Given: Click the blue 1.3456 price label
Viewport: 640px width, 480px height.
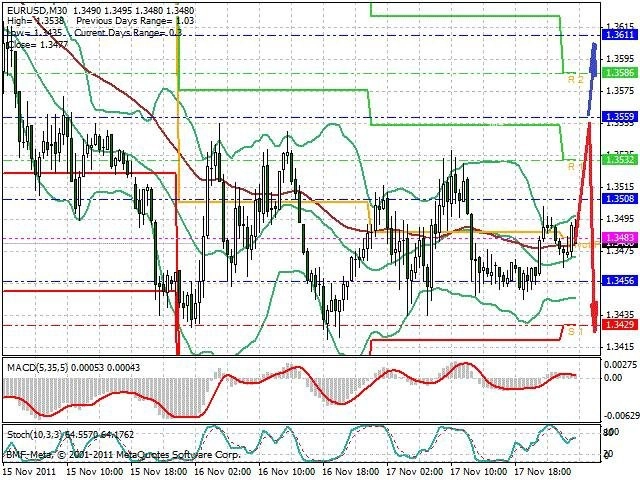Looking at the screenshot, I should 620,280.
